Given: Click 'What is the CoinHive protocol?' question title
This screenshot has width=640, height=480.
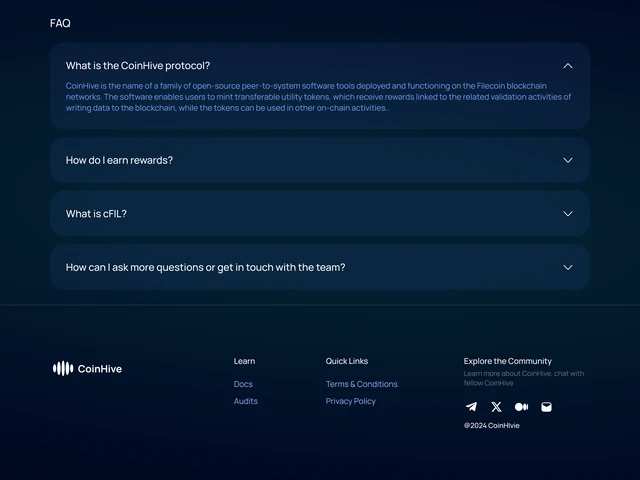Looking at the screenshot, I should point(138,66).
